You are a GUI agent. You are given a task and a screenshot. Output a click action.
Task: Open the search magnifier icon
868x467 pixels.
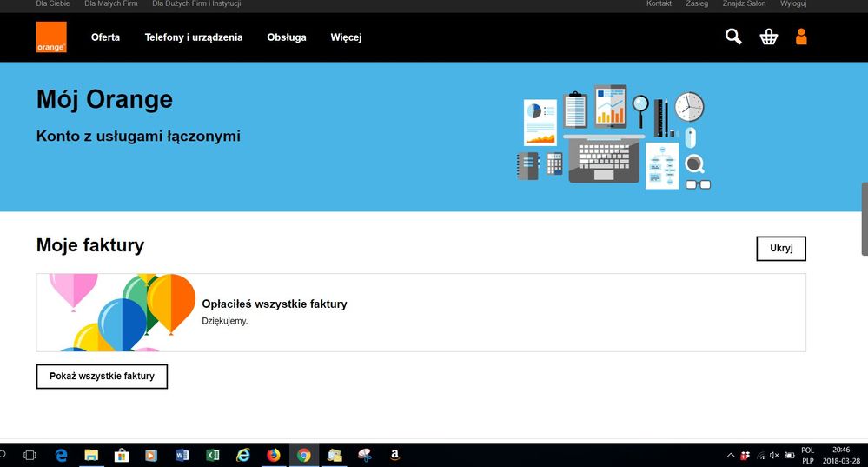click(733, 37)
